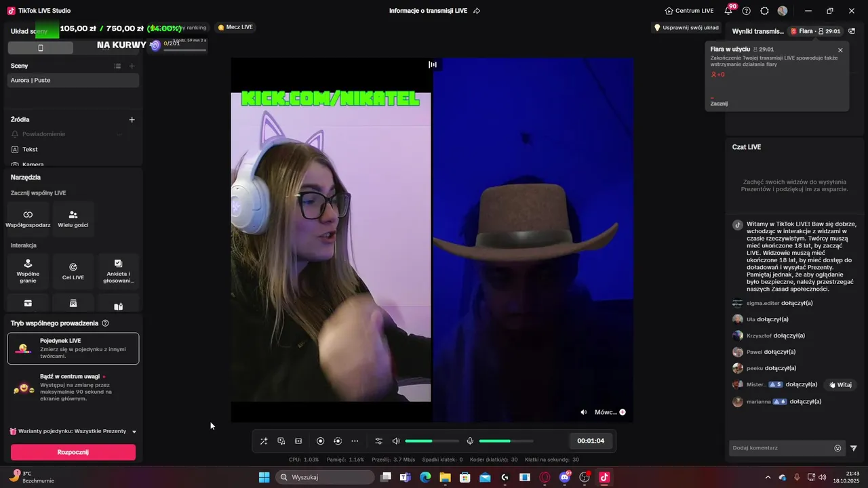Screen dimensions: 868x488
Task: Click the replay capture circular icon
Action: click(338, 441)
